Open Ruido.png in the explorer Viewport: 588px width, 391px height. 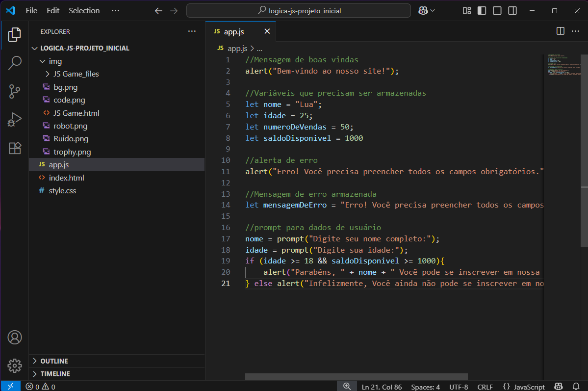point(71,139)
